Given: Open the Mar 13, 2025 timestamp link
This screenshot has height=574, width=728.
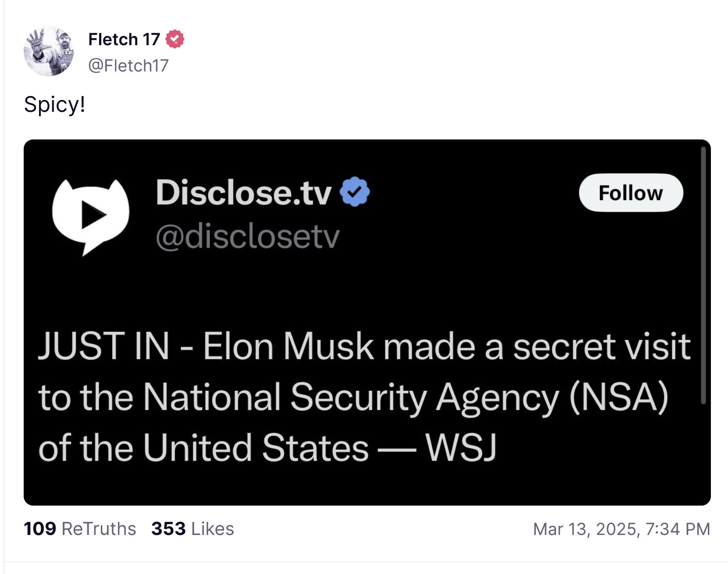Looking at the screenshot, I should coord(621,529).
